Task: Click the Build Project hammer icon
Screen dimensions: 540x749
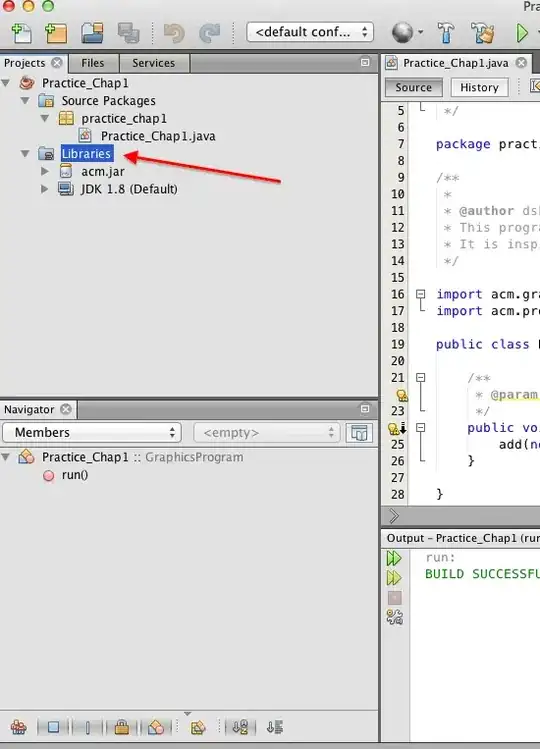Action: coord(445,33)
